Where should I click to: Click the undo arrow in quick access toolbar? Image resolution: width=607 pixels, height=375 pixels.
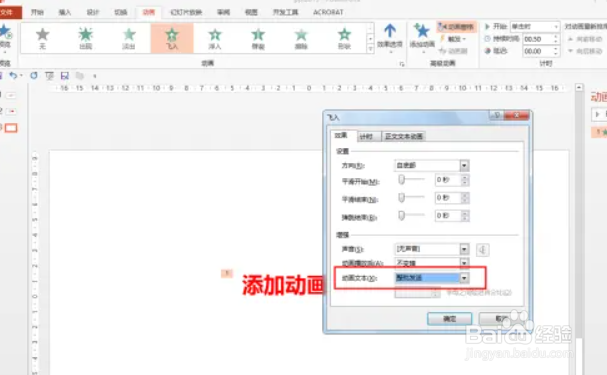13,75
